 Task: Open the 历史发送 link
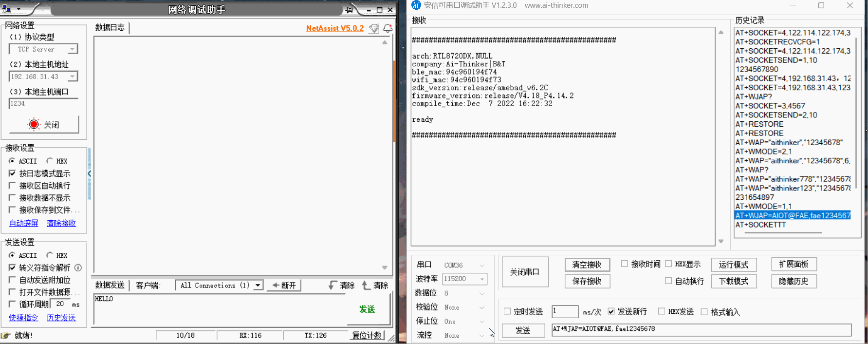pyautogui.click(x=61, y=318)
